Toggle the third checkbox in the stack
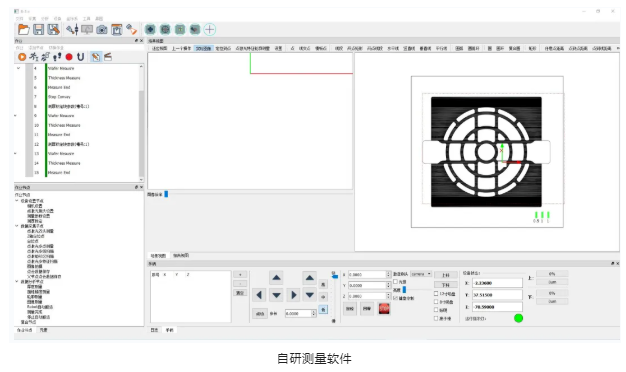 tap(436, 310)
